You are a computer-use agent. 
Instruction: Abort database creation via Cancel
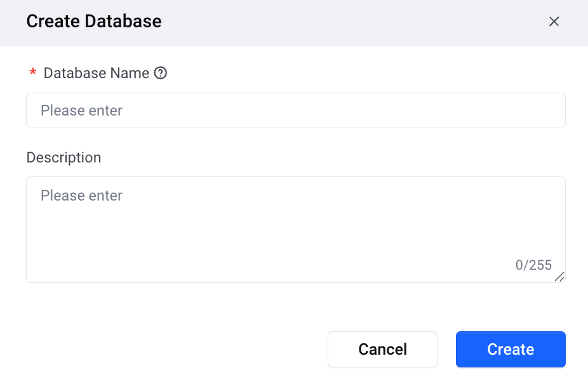point(382,349)
